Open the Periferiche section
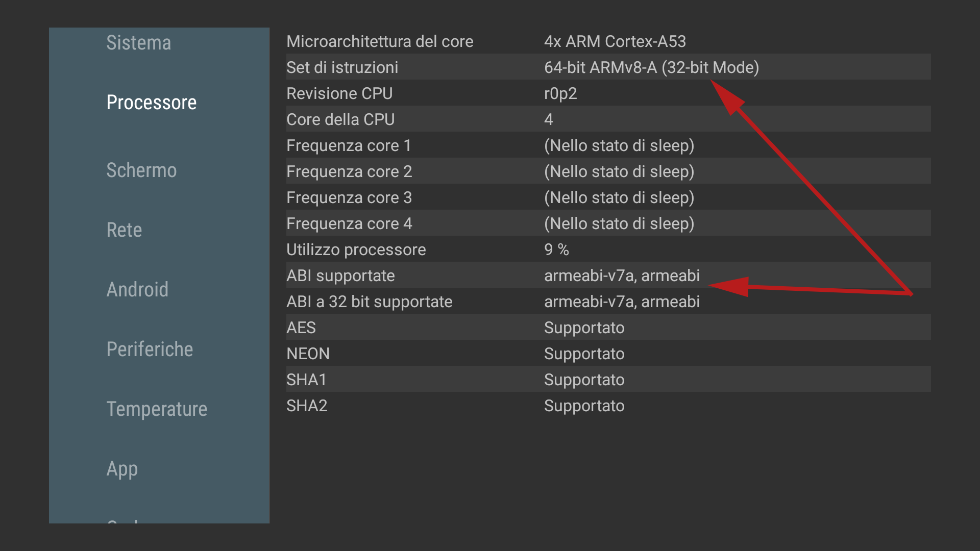 pos(150,349)
